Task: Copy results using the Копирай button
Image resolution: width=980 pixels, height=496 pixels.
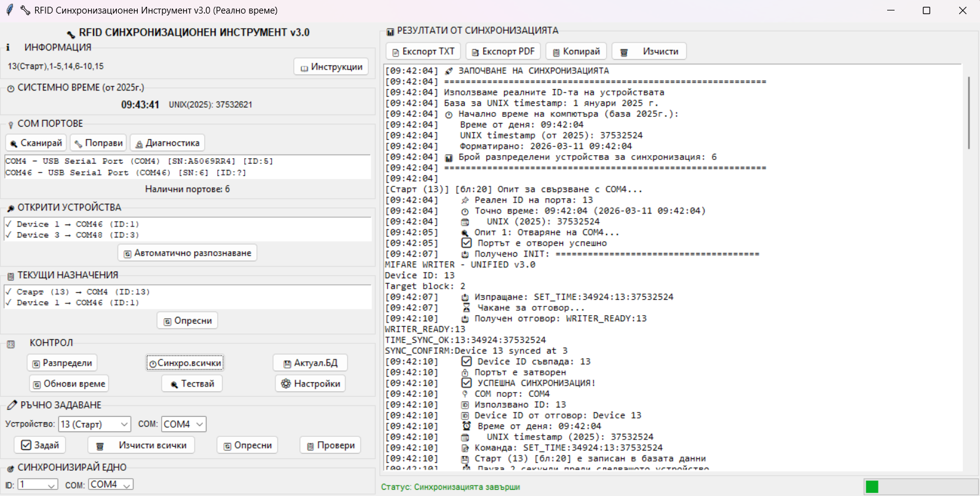Action: [x=576, y=52]
